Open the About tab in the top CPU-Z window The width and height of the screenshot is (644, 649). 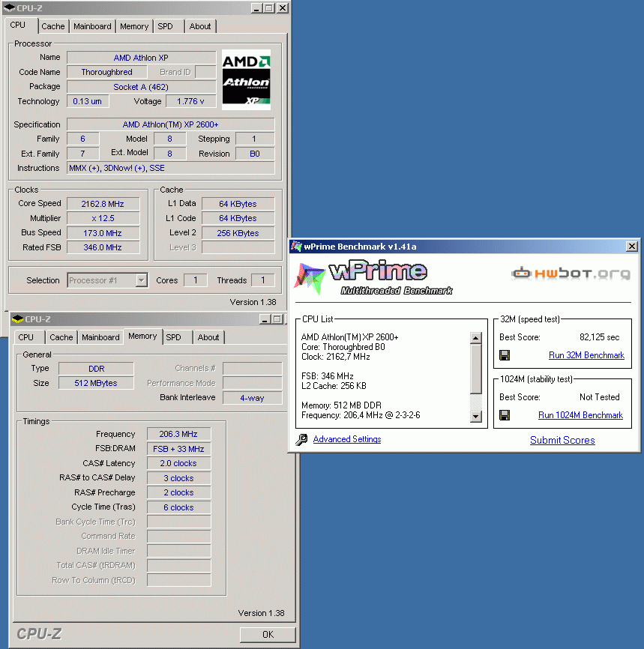[x=200, y=26]
